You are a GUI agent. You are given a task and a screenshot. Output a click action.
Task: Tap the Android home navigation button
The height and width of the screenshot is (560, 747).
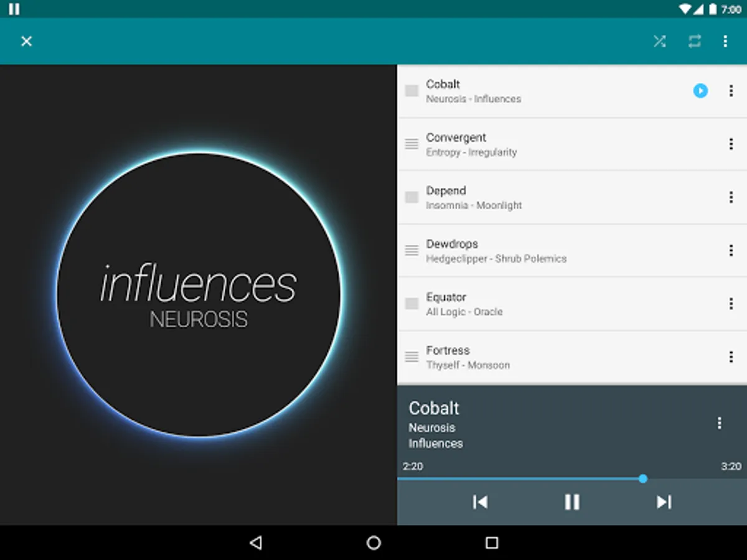pyautogui.click(x=374, y=543)
